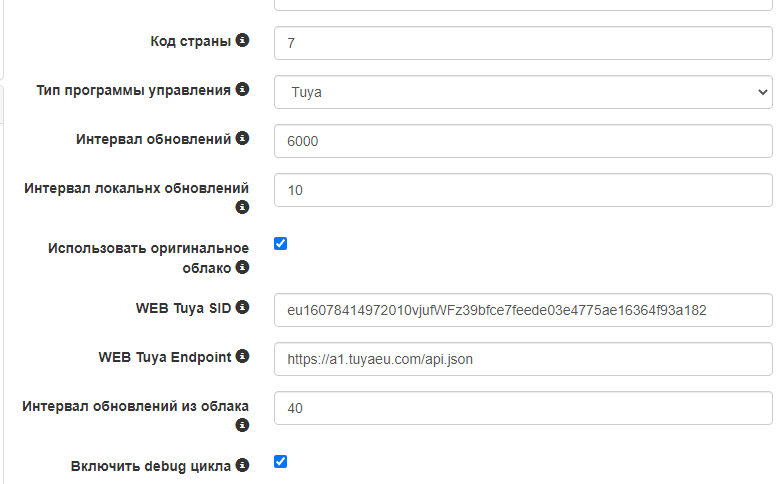Image resolution: width=780 pixels, height=484 pixels.
Task: Click info icon next to WEB Tuya Endpoint
Action: 242,357
